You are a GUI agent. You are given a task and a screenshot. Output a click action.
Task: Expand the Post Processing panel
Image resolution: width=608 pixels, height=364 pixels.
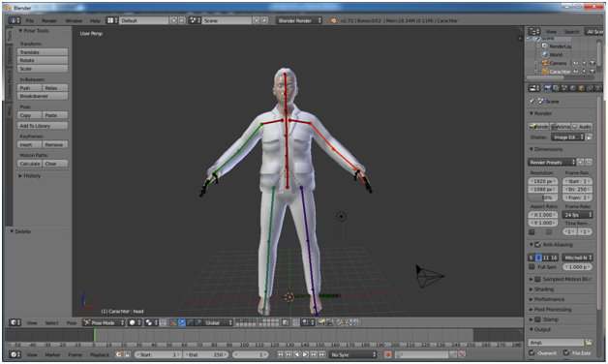pos(532,310)
